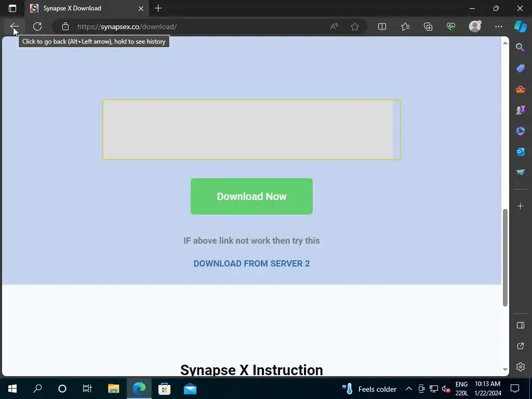Toggle the sidebar panel layout icon
This screenshot has width=532, height=399.
point(521,325)
